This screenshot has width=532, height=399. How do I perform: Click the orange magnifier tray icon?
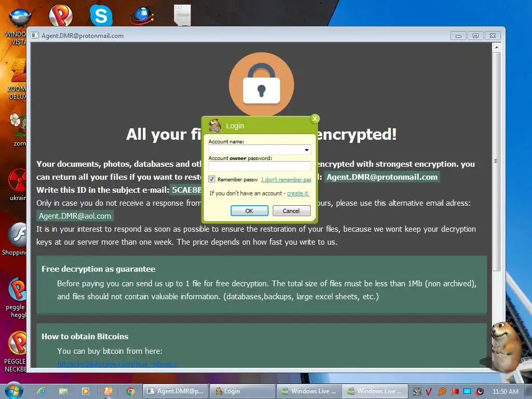tap(442, 392)
